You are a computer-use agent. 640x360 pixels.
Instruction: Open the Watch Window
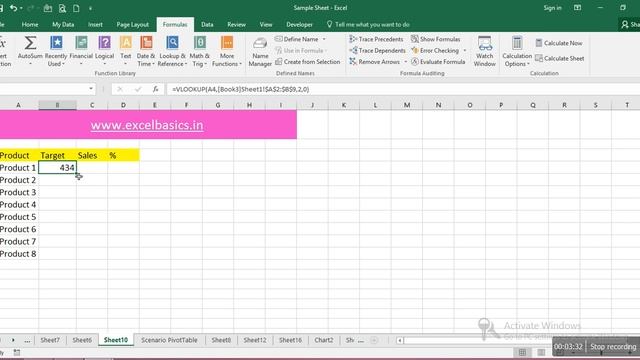point(484,51)
